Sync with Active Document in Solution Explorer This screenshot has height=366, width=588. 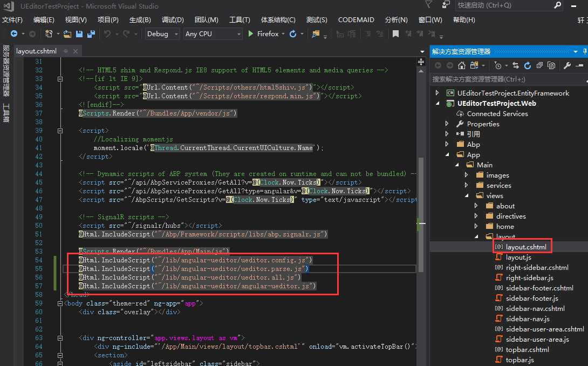click(x=516, y=65)
